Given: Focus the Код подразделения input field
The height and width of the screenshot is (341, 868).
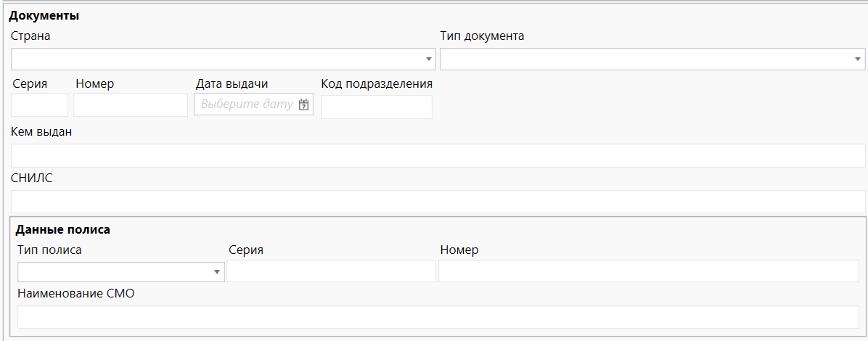Looking at the screenshot, I should coord(377,107).
